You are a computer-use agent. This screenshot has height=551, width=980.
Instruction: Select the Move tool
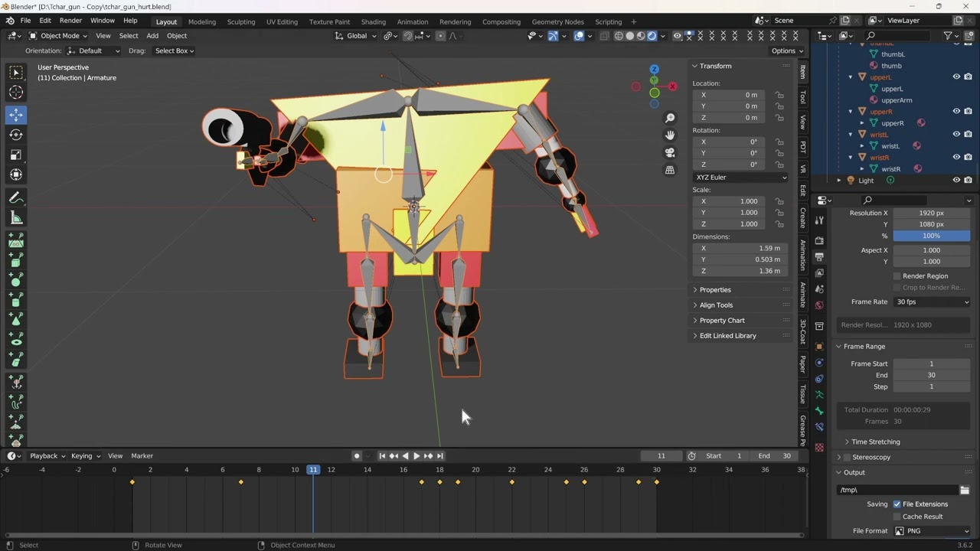(x=16, y=114)
